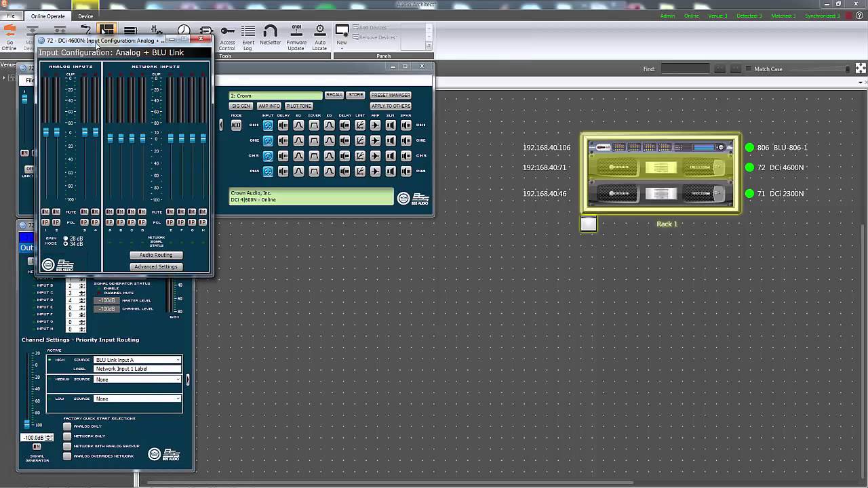Open the High priority Source dropdown
Image resolution: width=868 pixels, height=488 pixels.
point(138,360)
